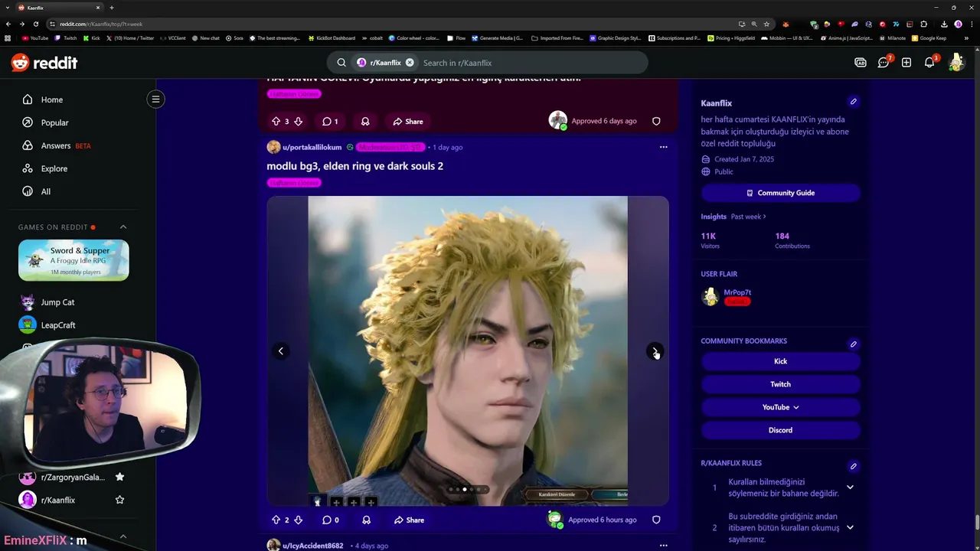Share the modlu bg3 post
This screenshot has height=551, width=980.
point(409,520)
